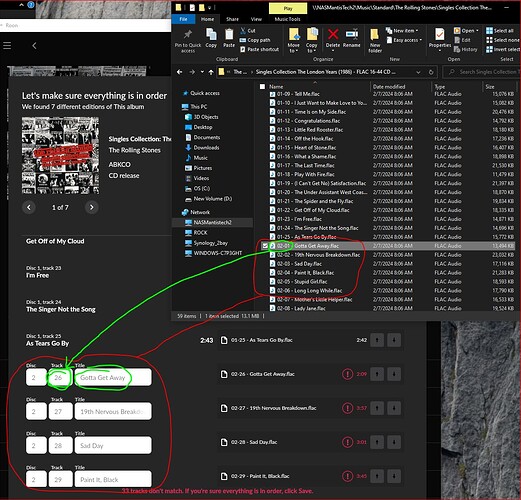Switch to the Share ribbon tab
This screenshot has width=521, height=500.
(x=232, y=19)
